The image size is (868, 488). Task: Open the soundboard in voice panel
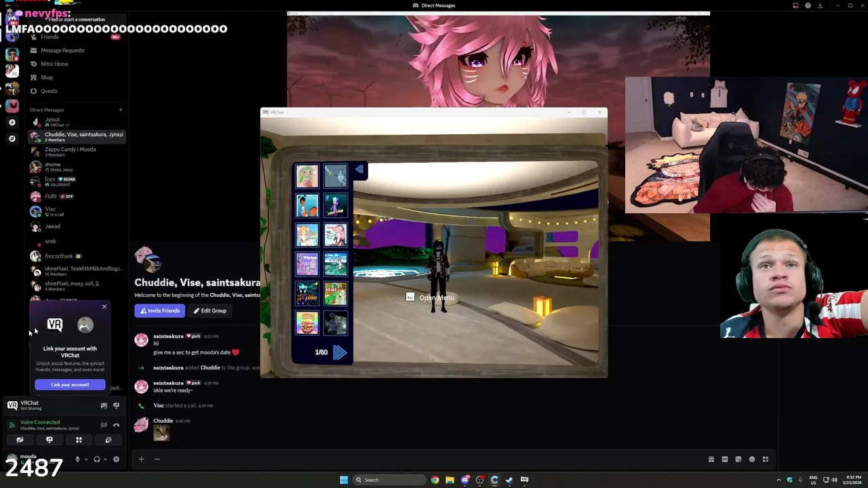[108, 440]
